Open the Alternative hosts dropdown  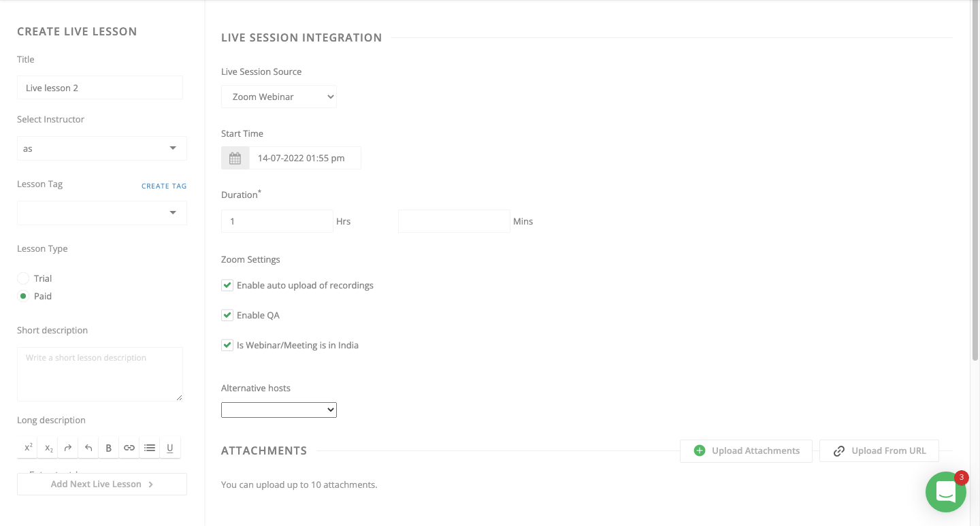click(x=279, y=410)
